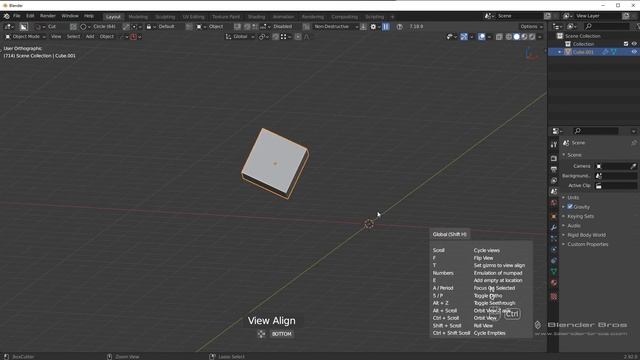Image resolution: width=640 pixels, height=360 pixels.
Task: Open the Modifiers wrench tab
Action: click(553, 227)
